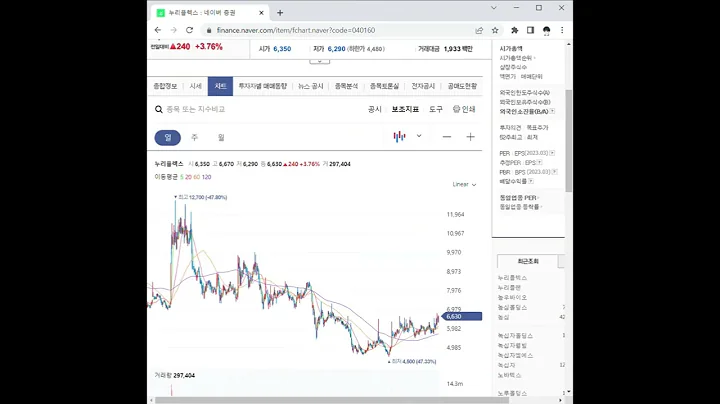Open a new browser tab

pyautogui.click(x=280, y=13)
